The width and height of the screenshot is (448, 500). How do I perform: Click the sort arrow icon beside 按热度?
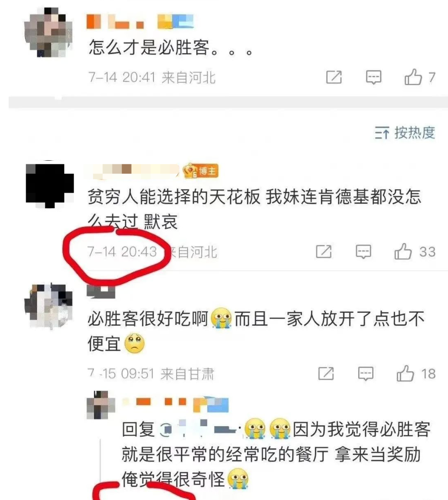[x=382, y=132]
